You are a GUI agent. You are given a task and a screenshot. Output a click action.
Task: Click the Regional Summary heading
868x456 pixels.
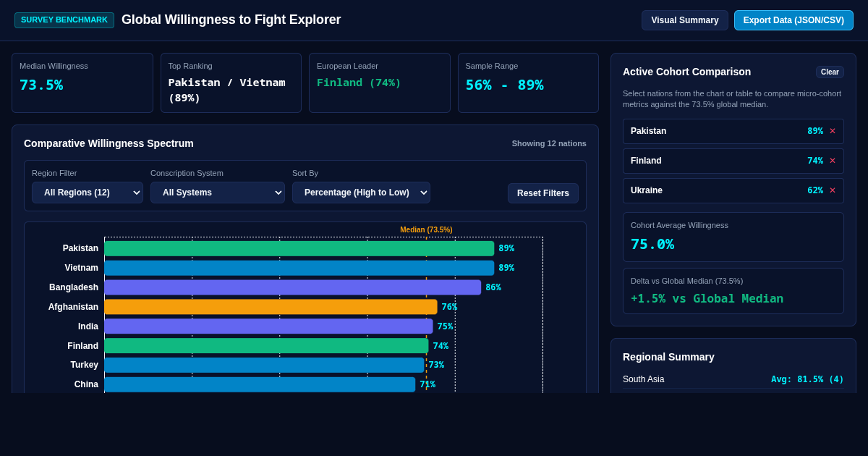point(668,357)
